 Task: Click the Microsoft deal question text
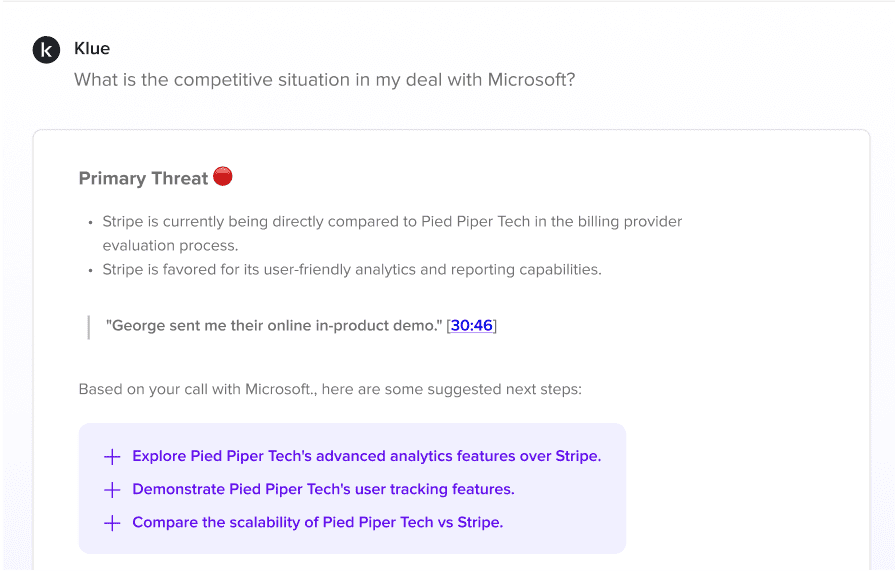point(324,80)
